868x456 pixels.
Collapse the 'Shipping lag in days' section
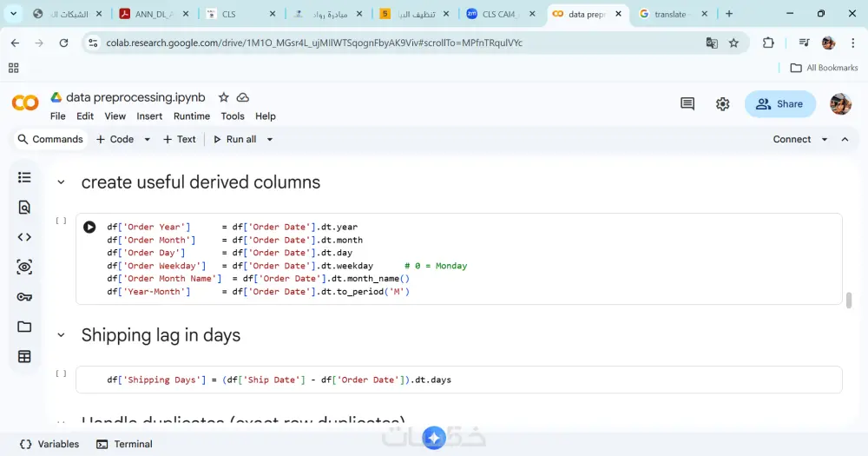coord(62,335)
